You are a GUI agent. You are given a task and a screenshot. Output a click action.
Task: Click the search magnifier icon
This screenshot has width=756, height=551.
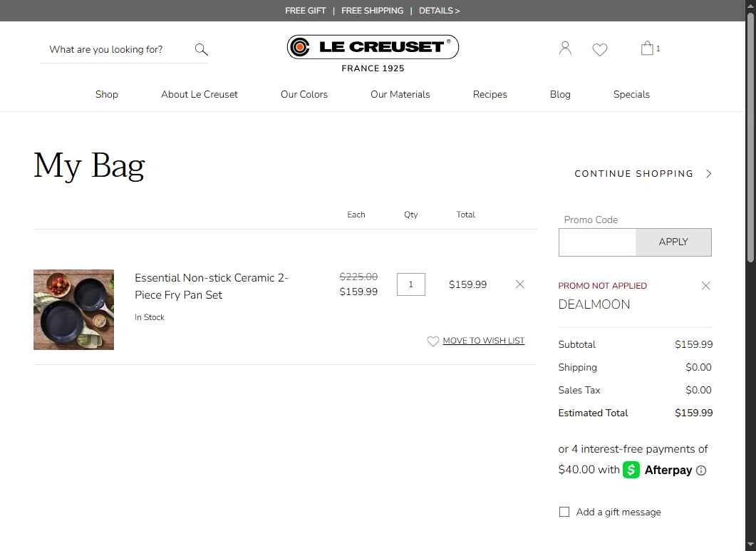(x=201, y=49)
